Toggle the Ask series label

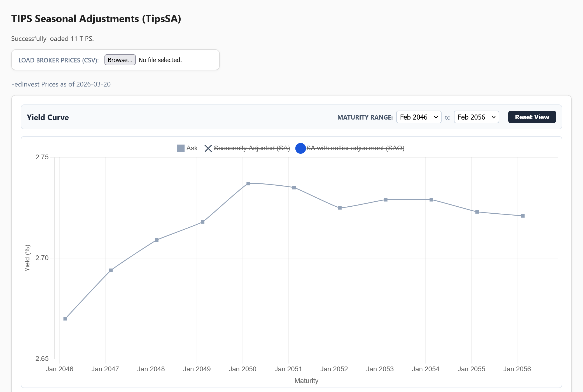192,148
